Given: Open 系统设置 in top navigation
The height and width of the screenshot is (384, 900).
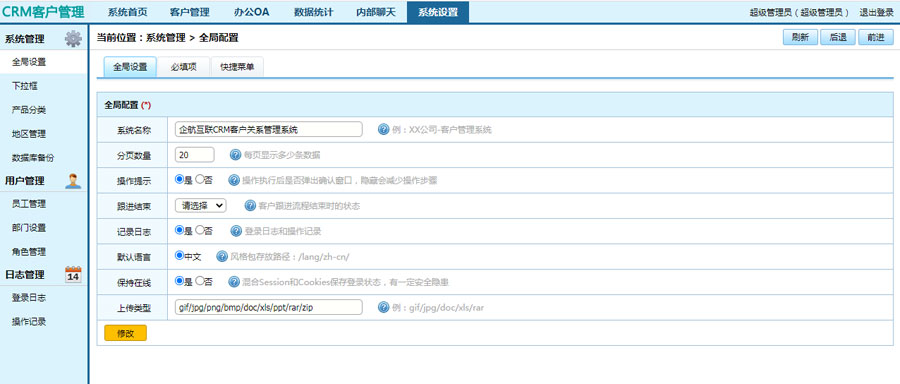Looking at the screenshot, I should 438,12.
